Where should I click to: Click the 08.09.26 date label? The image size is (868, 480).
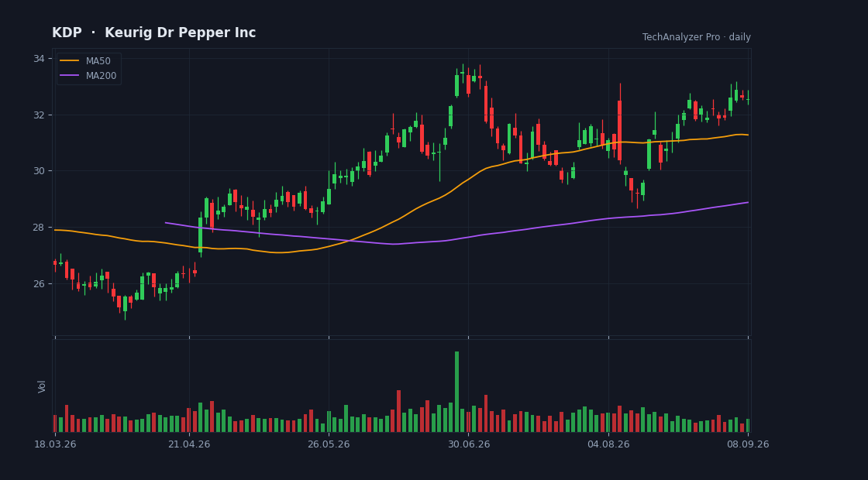[x=748, y=444]
